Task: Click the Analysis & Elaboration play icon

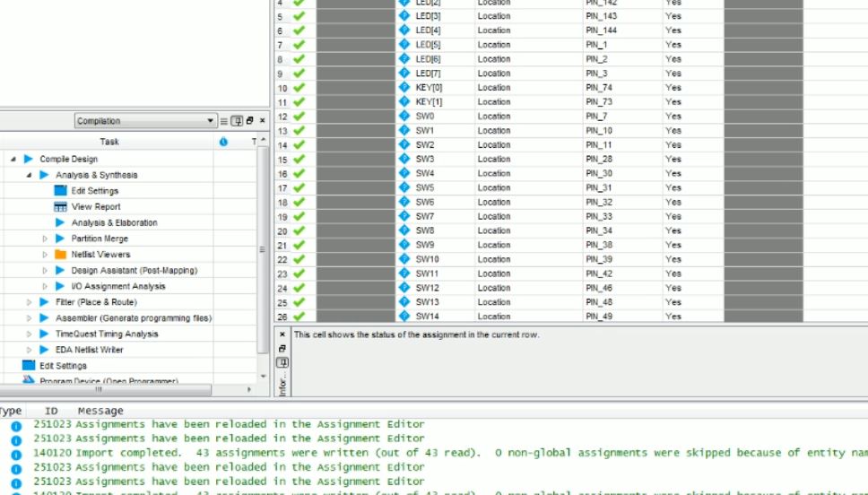Action: pos(60,223)
